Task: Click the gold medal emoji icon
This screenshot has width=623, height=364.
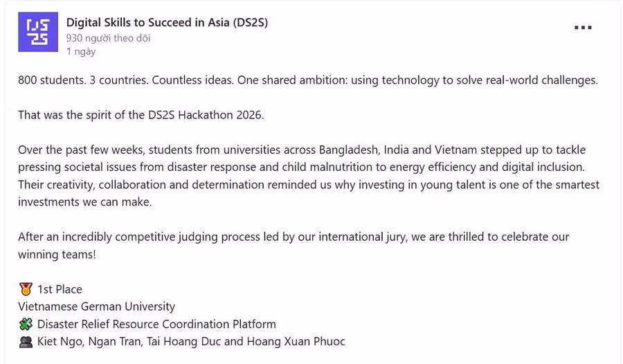Action: (26, 289)
